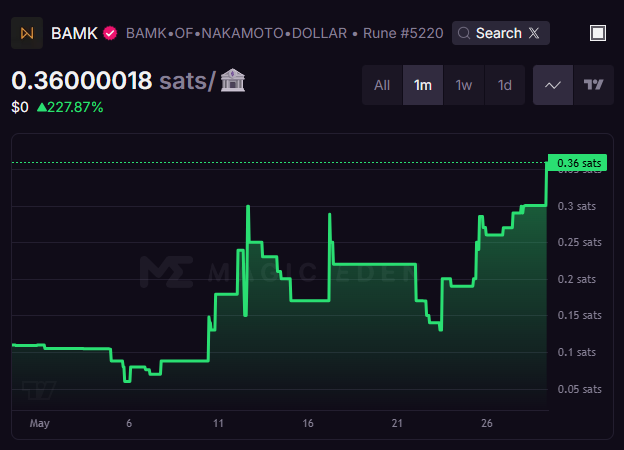This screenshot has width=624, height=450.
Task: Click the 16 date axis label
Action: pyautogui.click(x=308, y=423)
